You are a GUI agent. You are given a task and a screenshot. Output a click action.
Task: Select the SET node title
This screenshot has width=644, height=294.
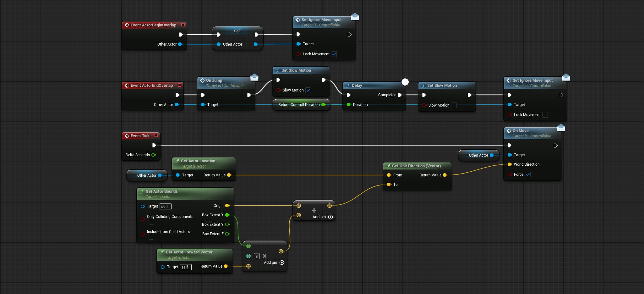pos(237,31)
